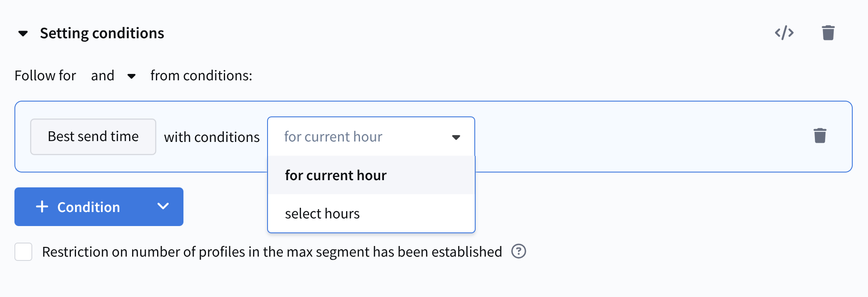
Task: Enable the max segment restriction checkbox
Action: point(23,252)
